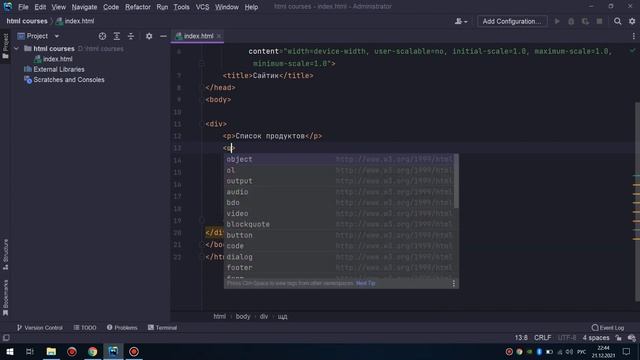The width and height of the screenshot is (640, 360).
Task: Open the Window menu
Action: pyautogui.click(x=227, y=7)
